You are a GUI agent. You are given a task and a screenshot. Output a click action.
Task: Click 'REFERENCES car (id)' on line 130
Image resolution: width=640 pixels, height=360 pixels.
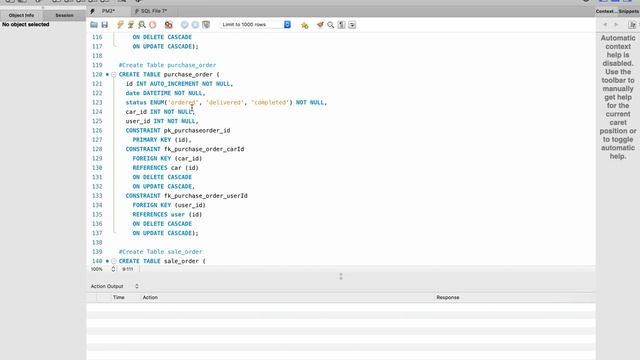pyautogui.click(x=165, y=168)
